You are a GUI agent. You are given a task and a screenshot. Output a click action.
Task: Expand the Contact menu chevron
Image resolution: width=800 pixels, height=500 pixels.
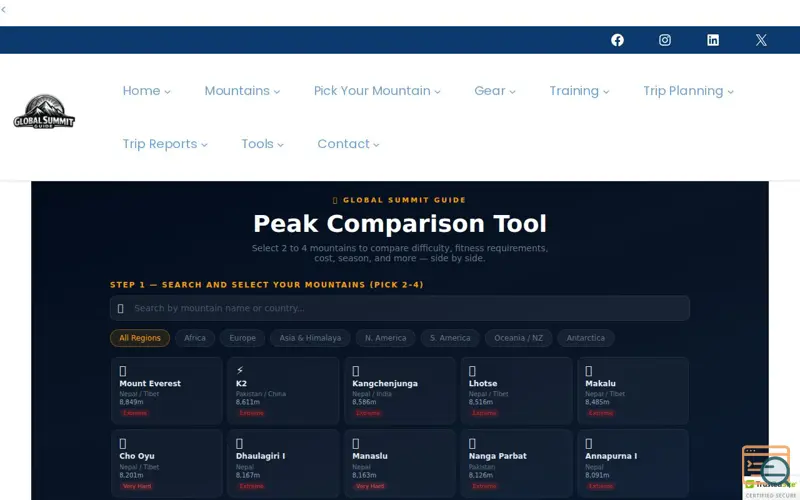[x=376, y=145]
